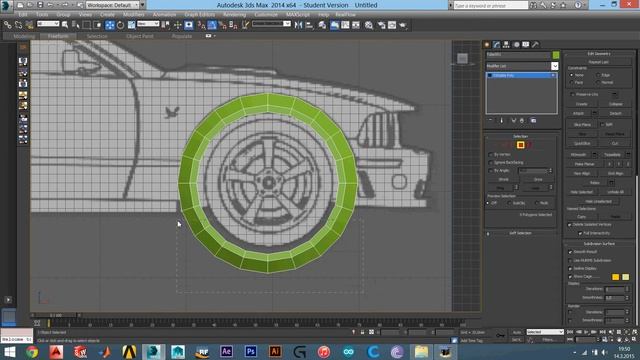Select the Polygon sub-object level icon
Viewport: 640px width, 360px height.
[x=520, y=145]
